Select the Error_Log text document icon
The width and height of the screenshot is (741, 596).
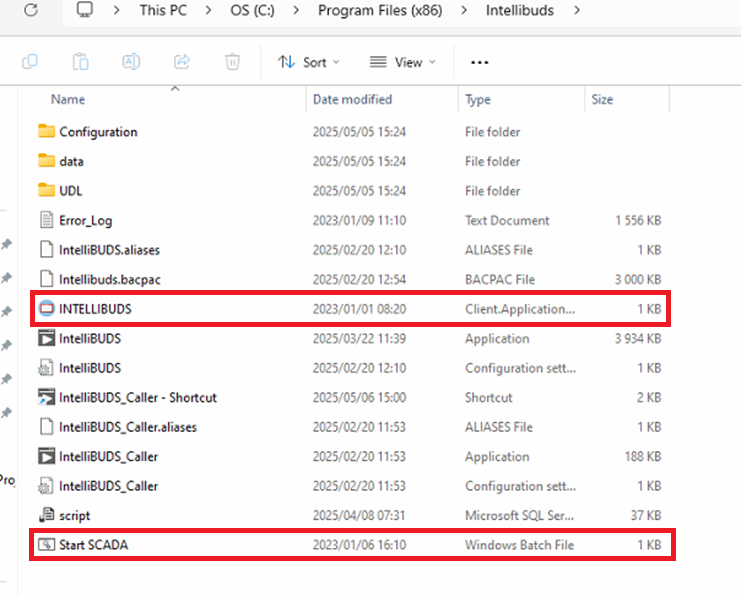pyautogui.click(x=46, y=220)
